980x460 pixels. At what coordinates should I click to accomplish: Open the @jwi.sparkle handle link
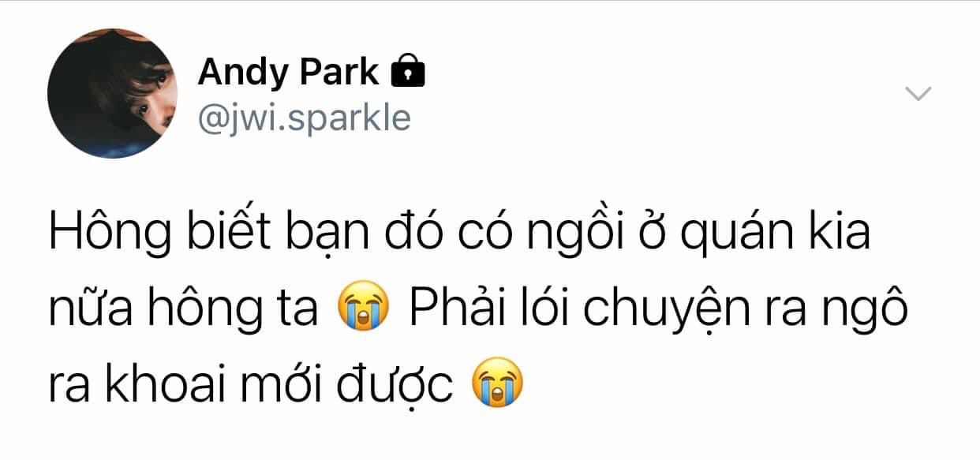click(304, 118)
